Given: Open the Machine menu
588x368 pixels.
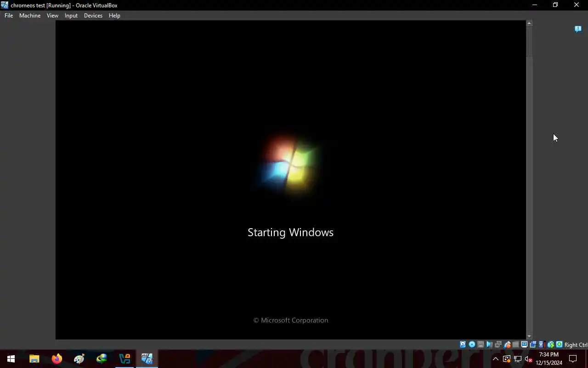Looking at the screenshot, I should pos(30,15).
